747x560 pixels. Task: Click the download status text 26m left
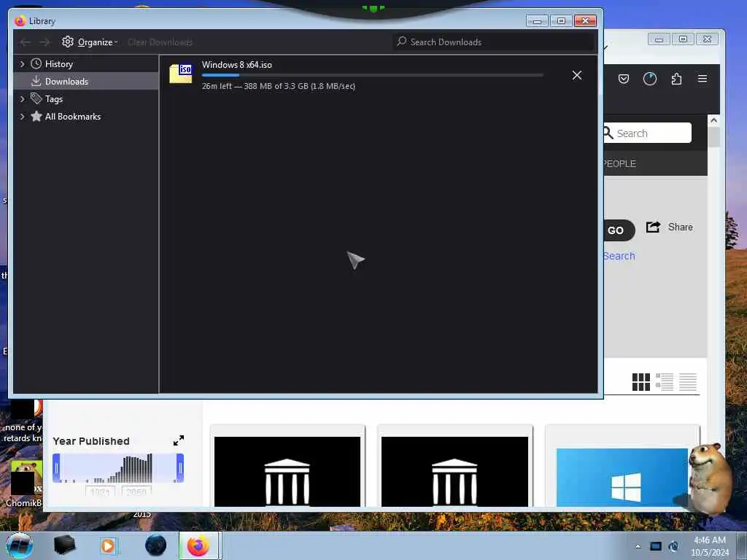(x=279, y=86)
